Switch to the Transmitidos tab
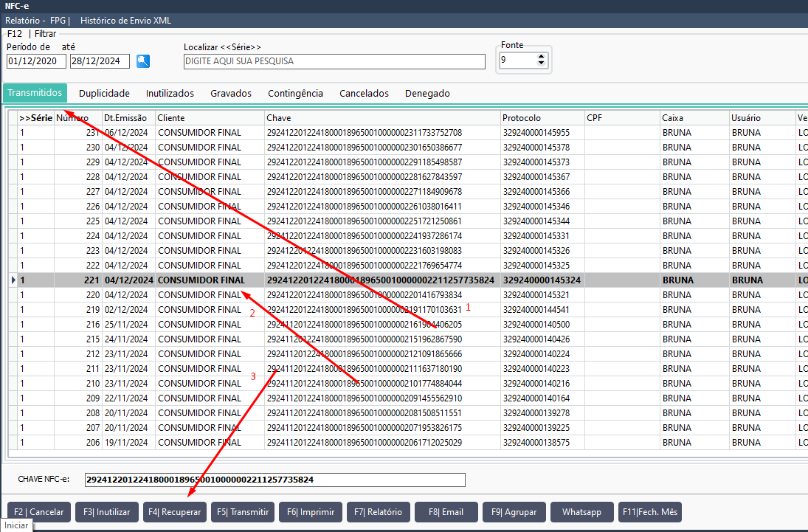 click(35, 93)
